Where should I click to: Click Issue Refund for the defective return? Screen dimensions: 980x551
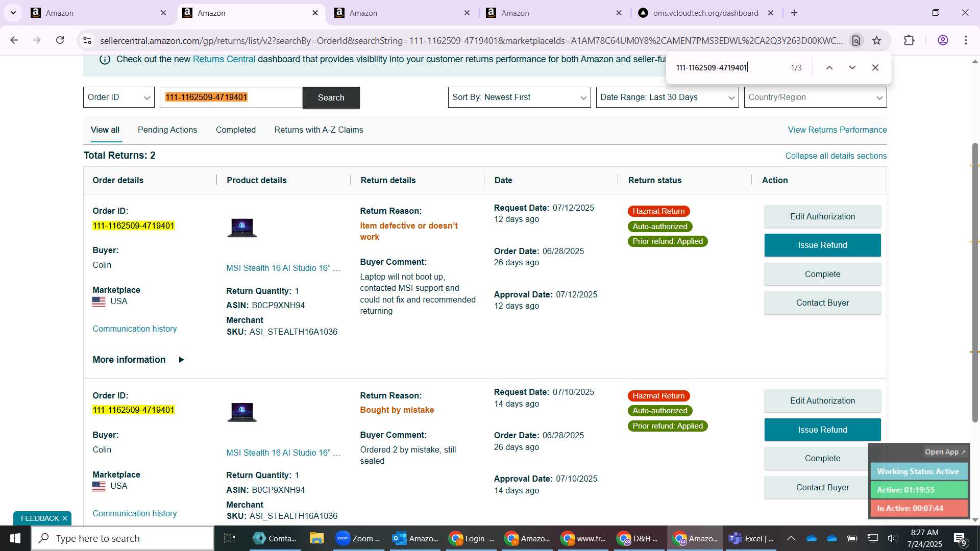tap(822, 245)
